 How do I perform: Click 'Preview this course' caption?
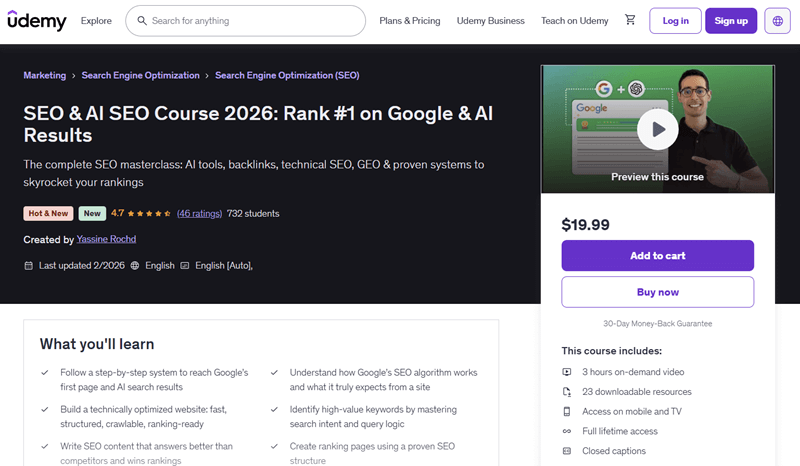(657, 177)
